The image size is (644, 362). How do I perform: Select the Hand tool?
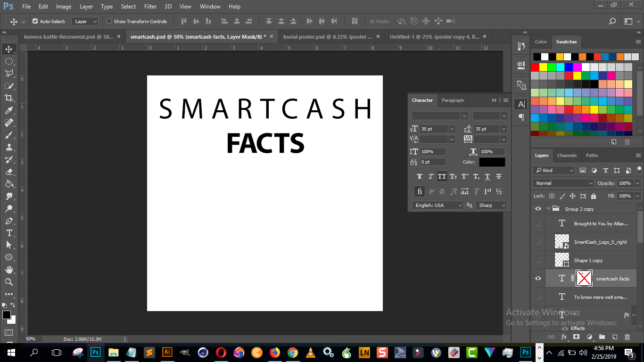pyautogui.click(x=9, y=270)
